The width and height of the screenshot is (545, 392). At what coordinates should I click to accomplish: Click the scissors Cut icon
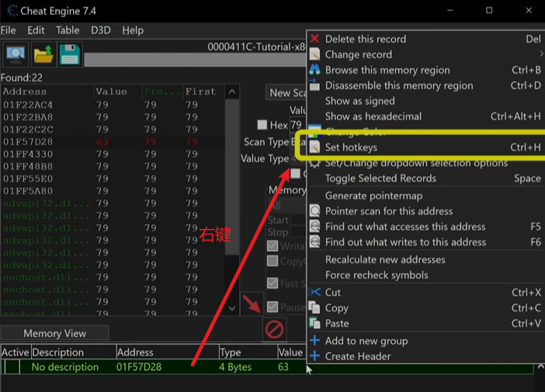[314, 292]
